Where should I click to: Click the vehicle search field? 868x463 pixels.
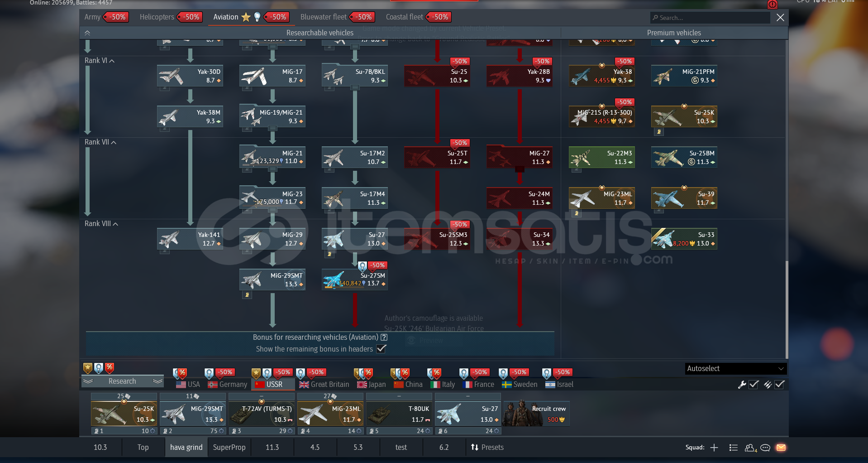click(711, 18)
